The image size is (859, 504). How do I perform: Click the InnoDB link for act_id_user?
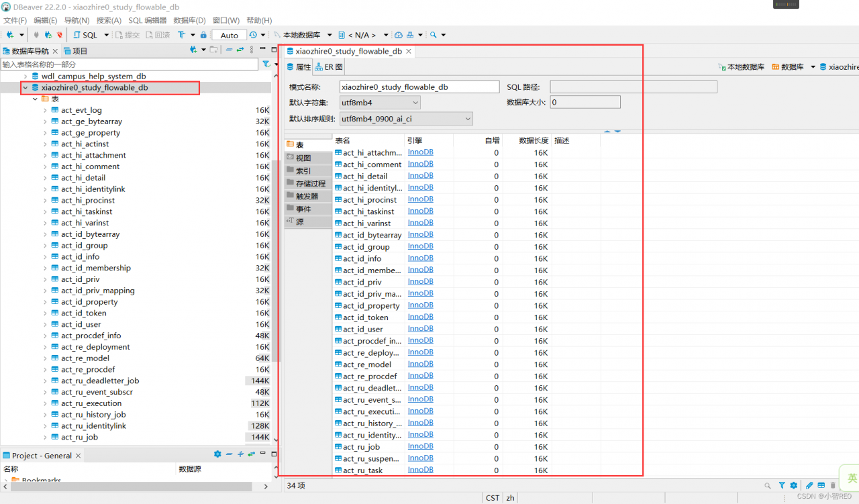point(421,329)
